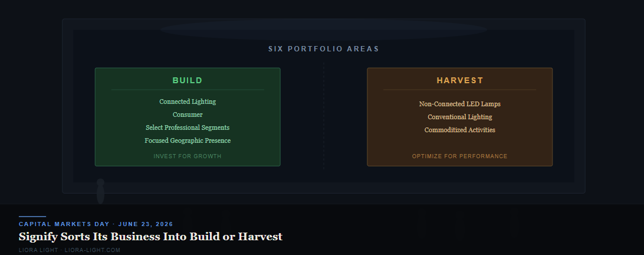
Task: Click the HARVEST heading in brown card
Action: click(x=459, y=81)
